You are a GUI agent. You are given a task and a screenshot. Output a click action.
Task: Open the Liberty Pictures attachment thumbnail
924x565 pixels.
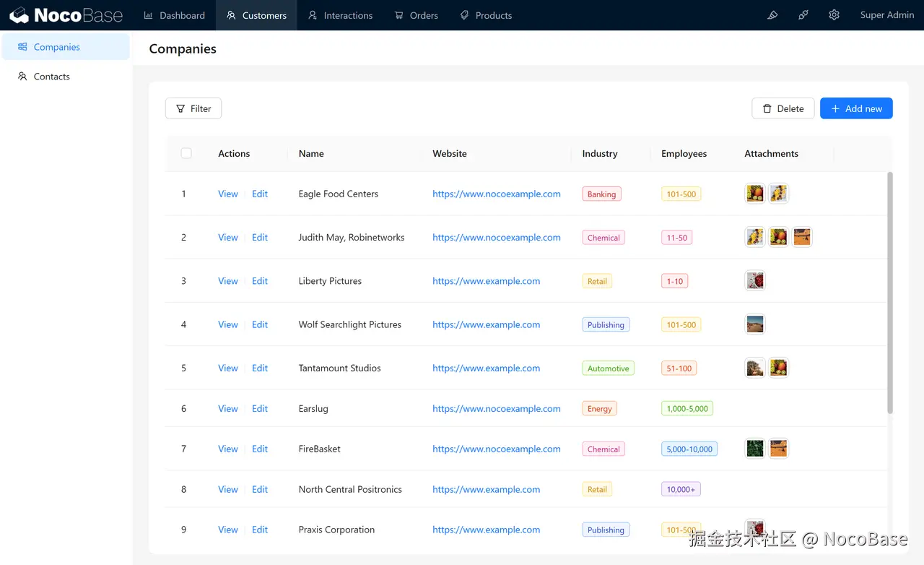point(755,281)
